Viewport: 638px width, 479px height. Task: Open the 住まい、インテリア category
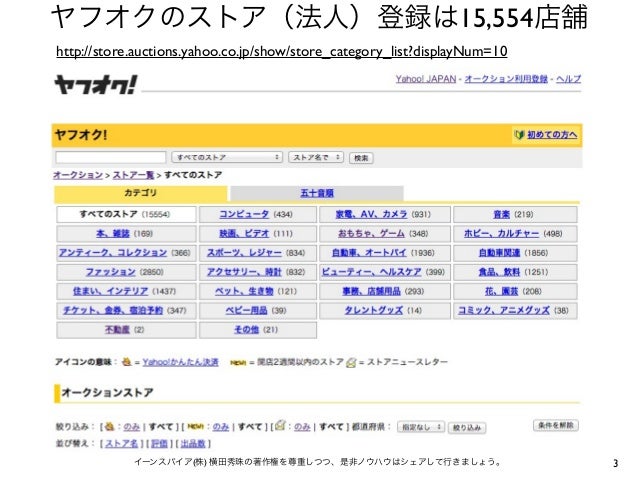click(x=110, y=291)
